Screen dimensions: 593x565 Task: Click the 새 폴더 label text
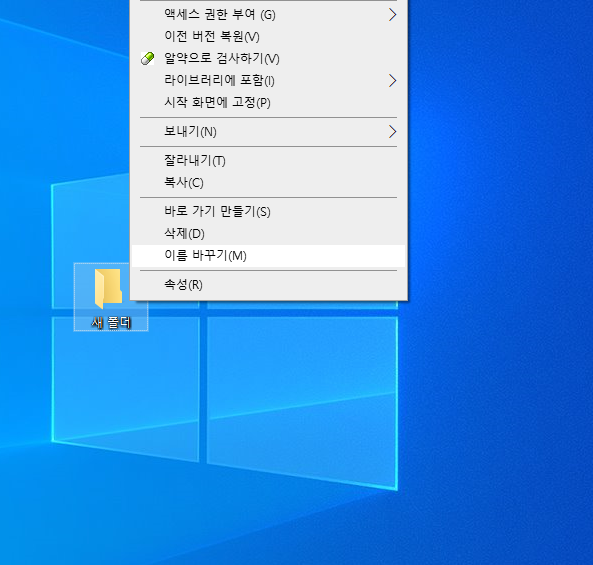[x=111, y=323]
